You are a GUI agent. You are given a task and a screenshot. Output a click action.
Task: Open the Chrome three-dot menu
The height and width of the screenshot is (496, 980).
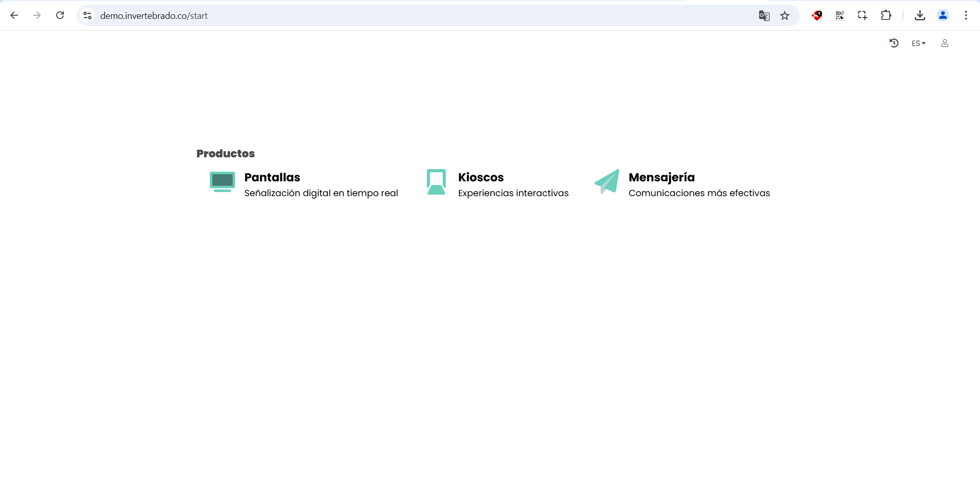coord(966,16)
